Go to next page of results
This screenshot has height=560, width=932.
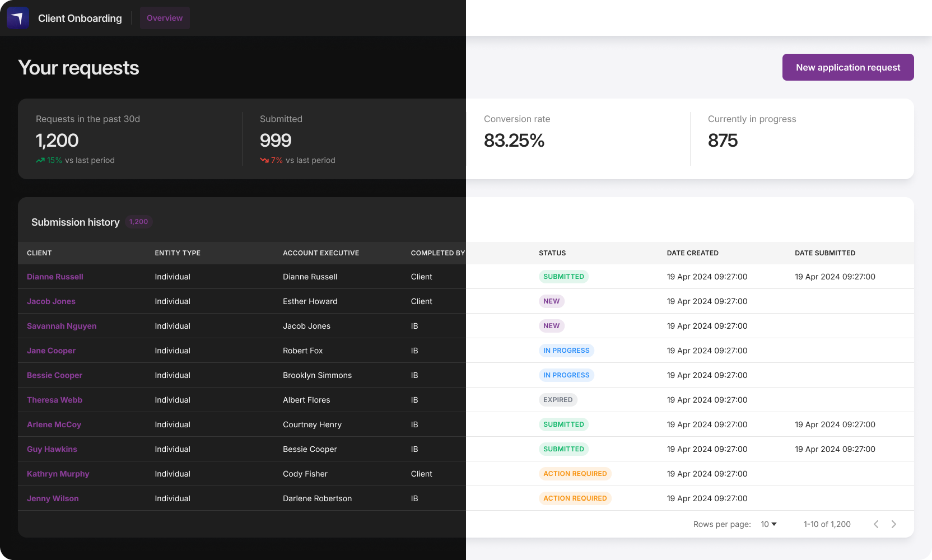click(x=894, y=524)
